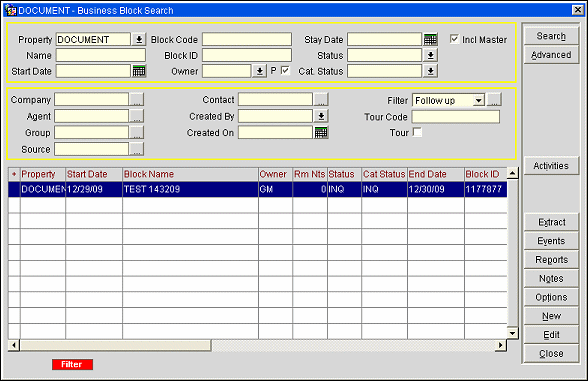Viewport: 588px width, 381px height.
Task: Click the Search button
Action: tap(551, 36)
